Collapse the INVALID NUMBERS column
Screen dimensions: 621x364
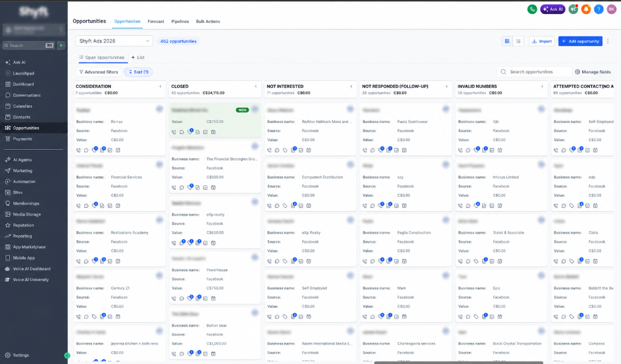(x=542, y=86)
